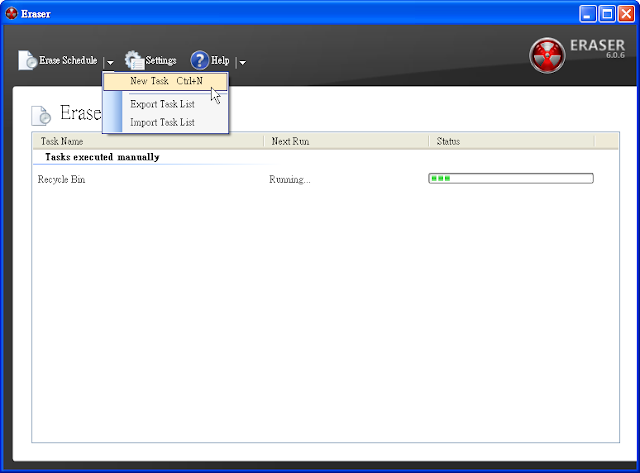Select Export Task List menu entry
Viewport: 640px width, 473px height.
tap(165, 104)
